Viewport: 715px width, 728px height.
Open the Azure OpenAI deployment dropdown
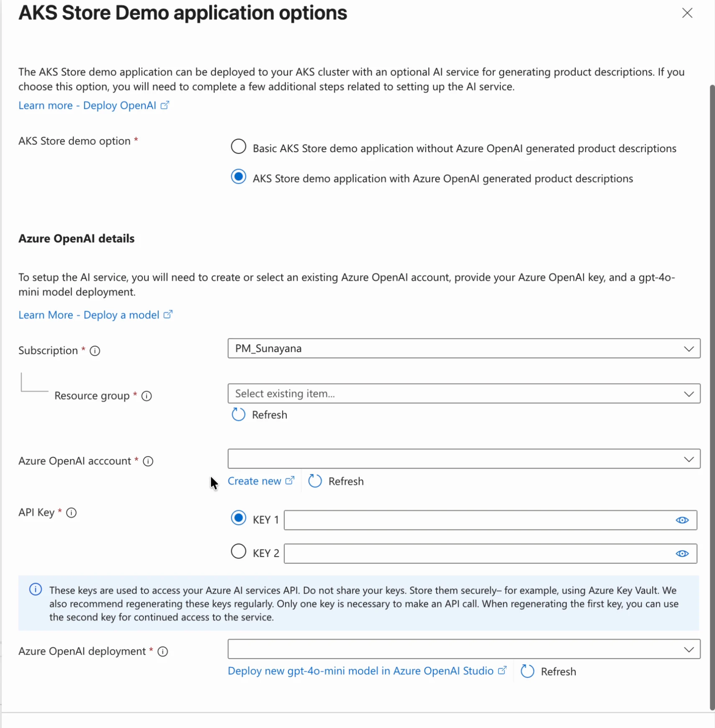tap(464, 649)
